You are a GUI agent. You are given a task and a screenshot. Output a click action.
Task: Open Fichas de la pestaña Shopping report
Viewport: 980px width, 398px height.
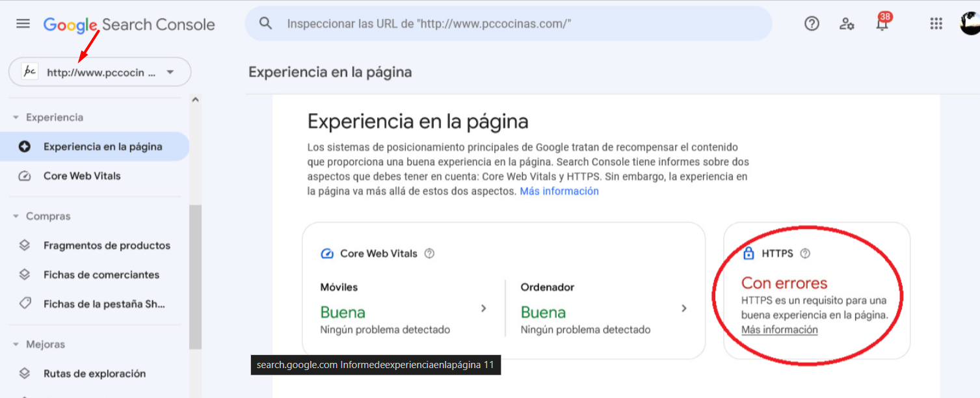point(104,304)
